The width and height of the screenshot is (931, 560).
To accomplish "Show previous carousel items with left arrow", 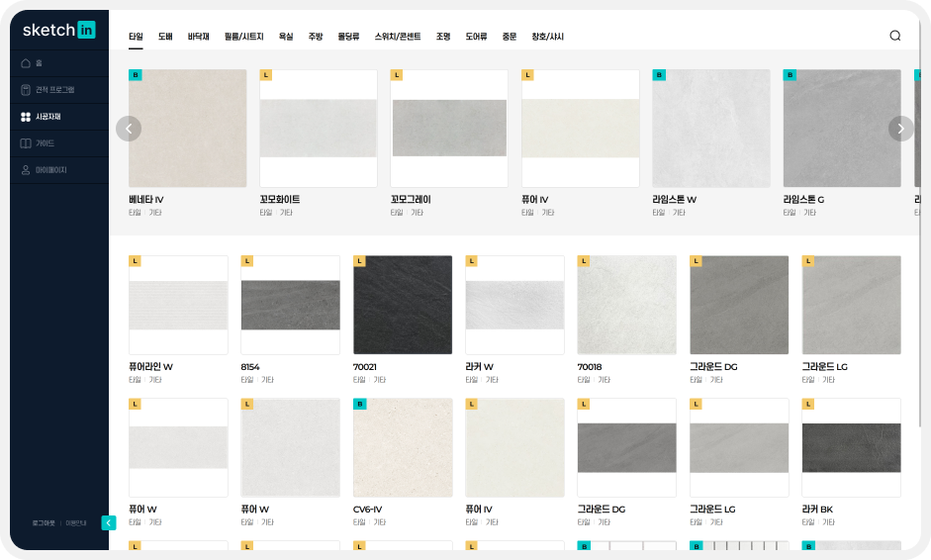I will 129,129.
